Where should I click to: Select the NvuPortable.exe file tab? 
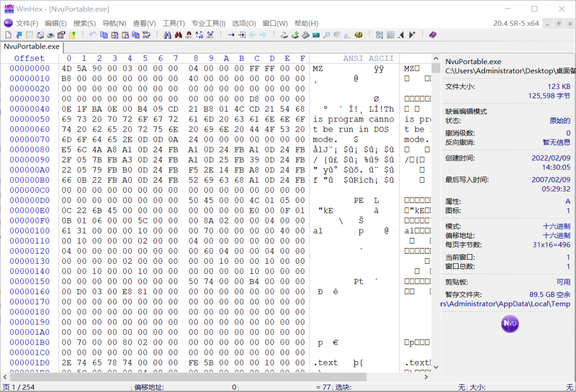[x=31, y=47]
